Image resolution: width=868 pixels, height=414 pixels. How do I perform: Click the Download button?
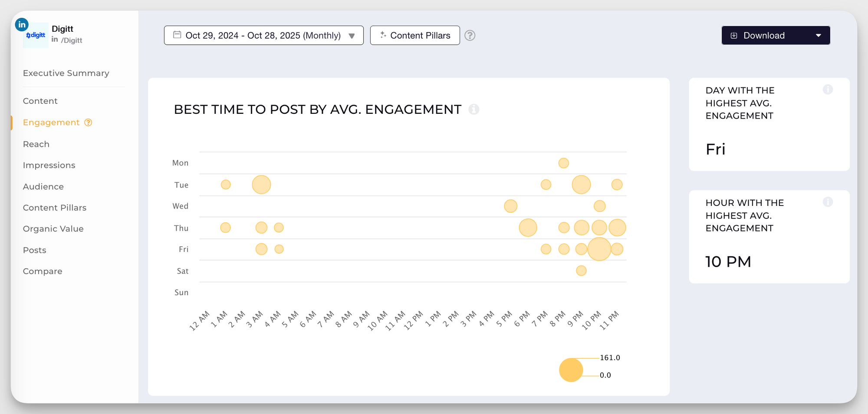[764, 35]
